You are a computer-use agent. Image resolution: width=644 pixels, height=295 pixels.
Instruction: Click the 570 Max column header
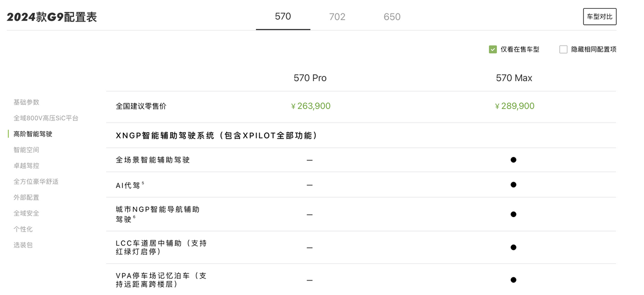click(x=514, y=78)
